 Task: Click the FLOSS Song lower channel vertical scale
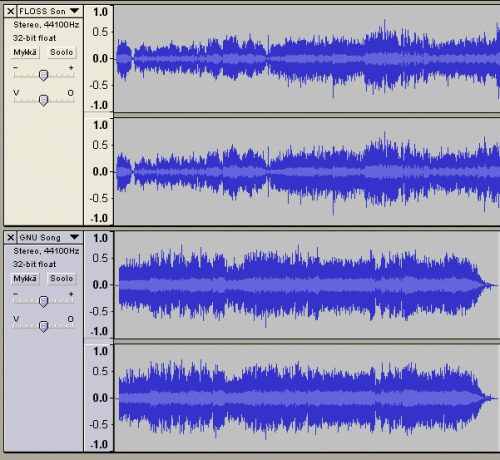[x=99, y=172]
